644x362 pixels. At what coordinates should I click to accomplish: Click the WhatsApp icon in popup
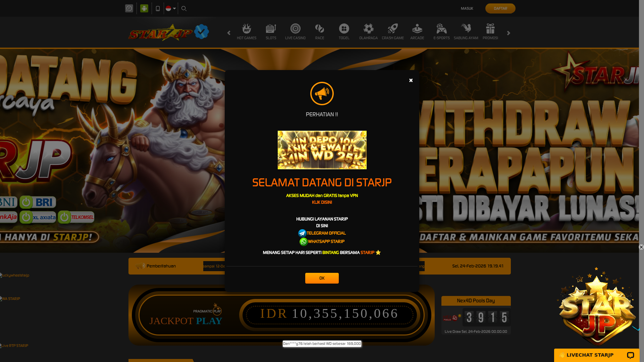coord(304,242)
